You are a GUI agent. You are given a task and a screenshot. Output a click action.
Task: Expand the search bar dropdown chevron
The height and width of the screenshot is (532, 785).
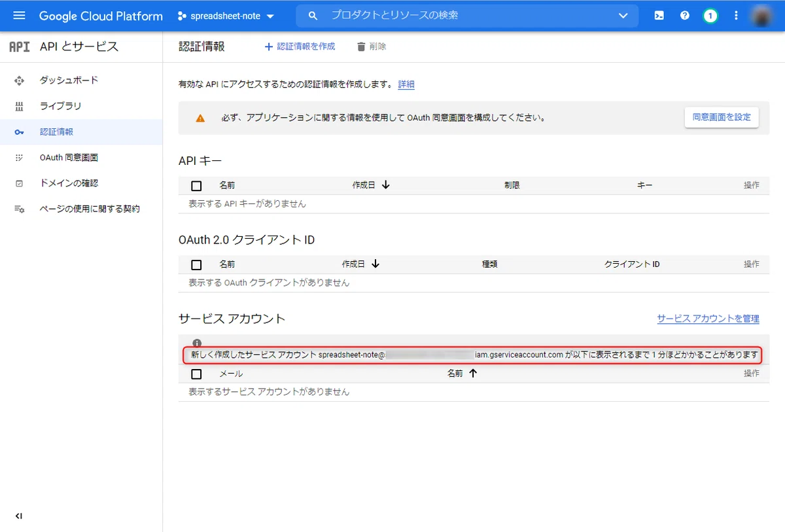(623, 16)
